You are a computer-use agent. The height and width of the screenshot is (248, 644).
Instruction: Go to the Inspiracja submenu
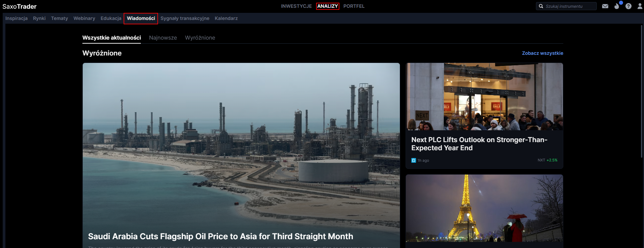click(x=17, y=18)
